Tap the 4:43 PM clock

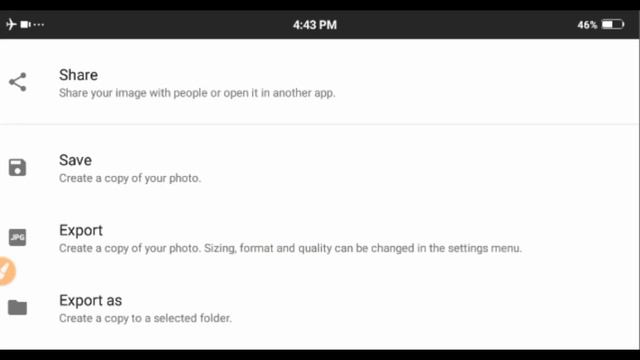point(315,25)
